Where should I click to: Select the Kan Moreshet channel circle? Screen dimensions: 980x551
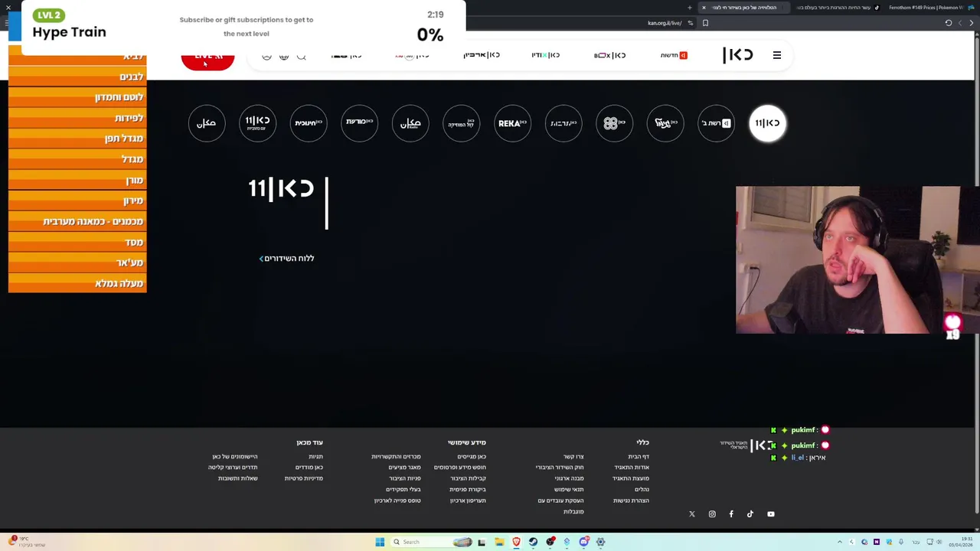click(x=359, y=123)
